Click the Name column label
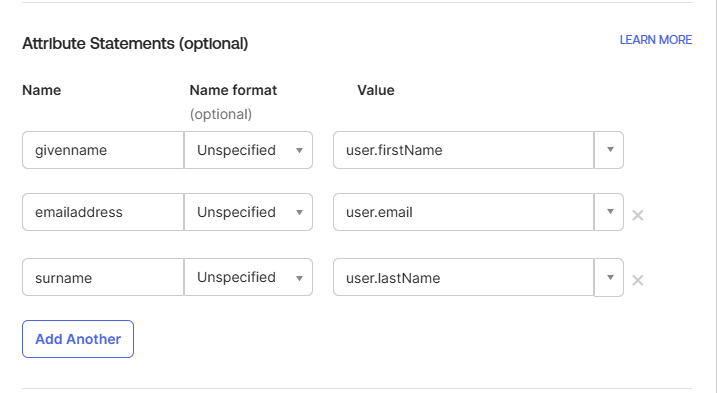Viewport: 717px width, 393px height. 42,90
